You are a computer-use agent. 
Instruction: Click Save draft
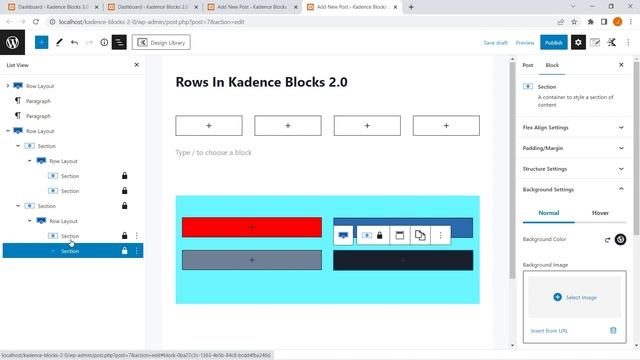pos(496,43)
